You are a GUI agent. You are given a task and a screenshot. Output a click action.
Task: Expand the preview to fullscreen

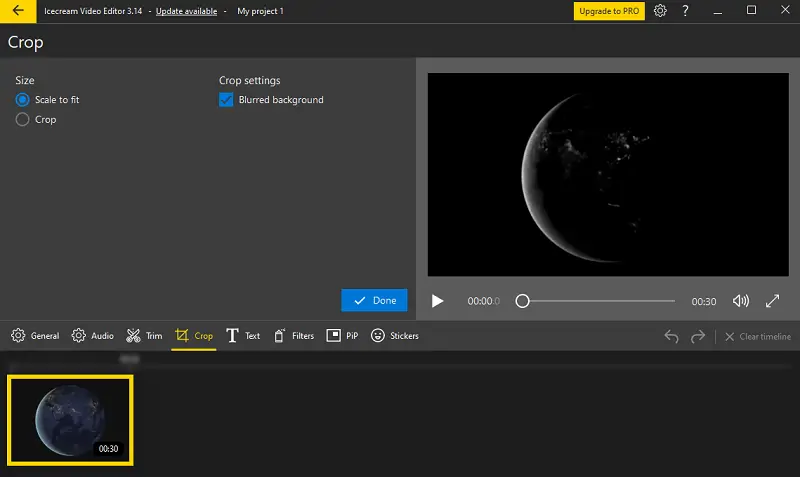pos(772,301)
